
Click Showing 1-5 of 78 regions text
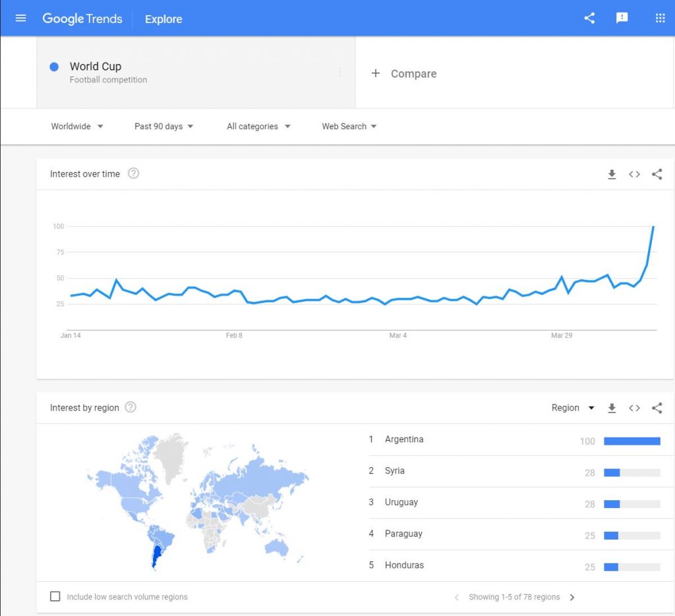click(514, 597)
